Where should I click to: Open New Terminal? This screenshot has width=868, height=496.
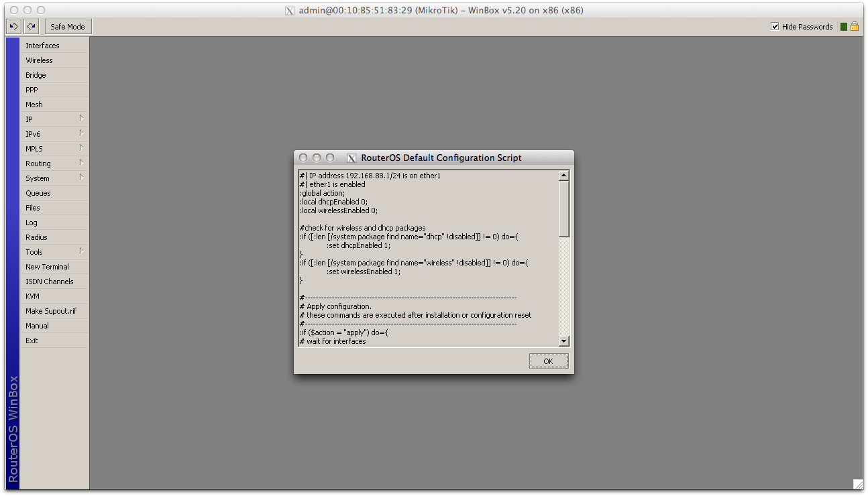pos(54,267)
